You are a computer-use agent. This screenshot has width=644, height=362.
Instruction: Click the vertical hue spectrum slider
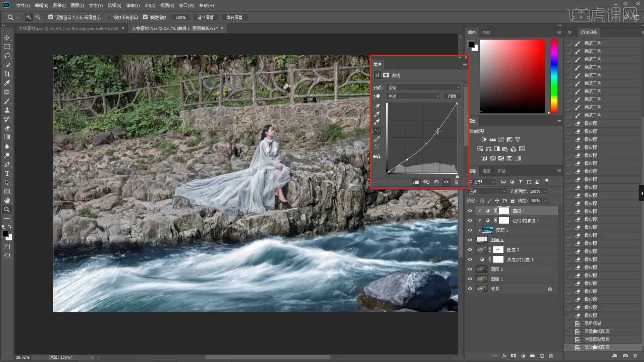(554, 76)
